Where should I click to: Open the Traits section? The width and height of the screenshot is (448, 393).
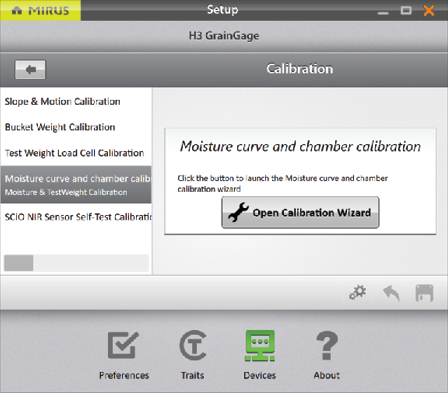point(193,355)
